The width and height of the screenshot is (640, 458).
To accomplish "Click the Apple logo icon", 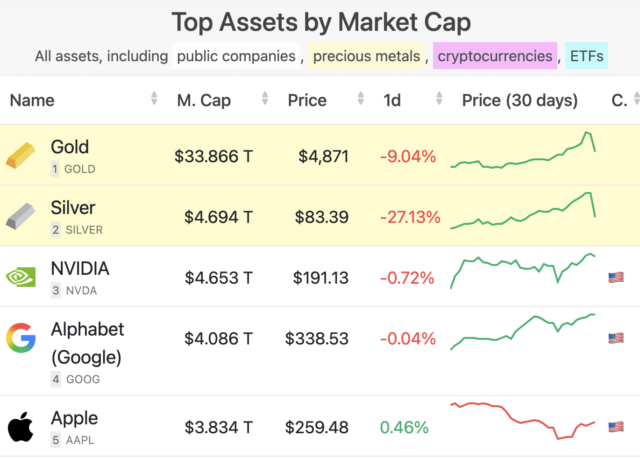I will (x=19, y=427).
